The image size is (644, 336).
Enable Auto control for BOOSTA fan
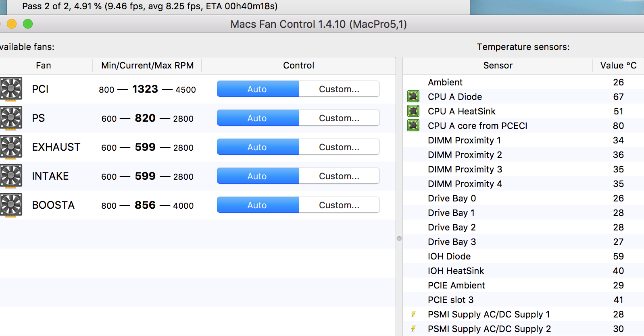click(x=257, y=205)
